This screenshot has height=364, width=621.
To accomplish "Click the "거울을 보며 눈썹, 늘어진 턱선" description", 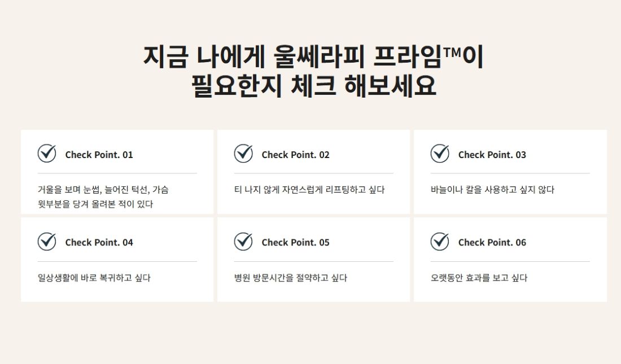I will pos(103,190).
